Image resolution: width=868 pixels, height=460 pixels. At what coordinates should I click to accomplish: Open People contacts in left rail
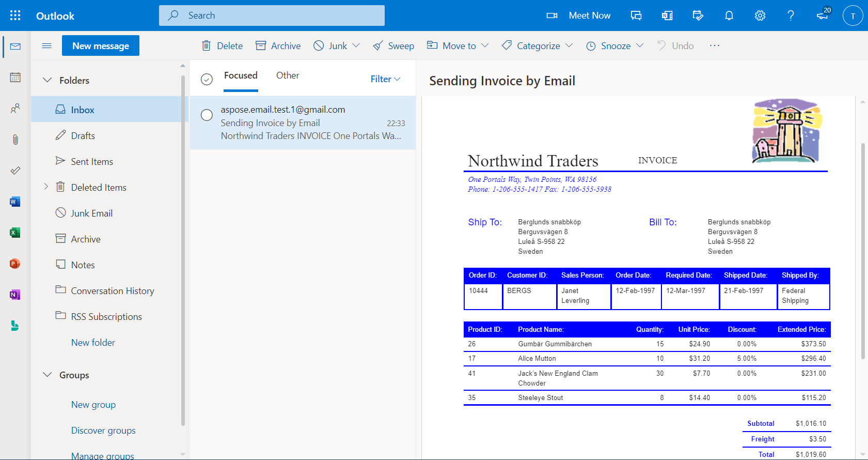pyautogui.click(x=15, y=109)
